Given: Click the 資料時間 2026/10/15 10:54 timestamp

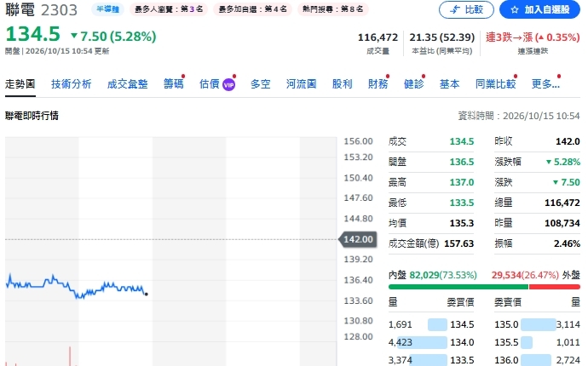Looking at the screenshot, I should [519, 116].
